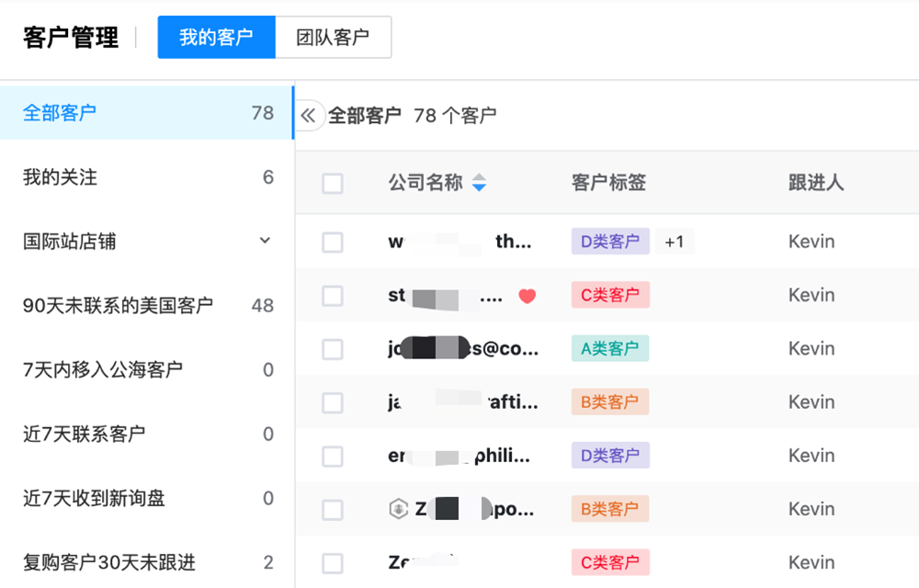
Task: Click the company name sort arrows
Action: click(x=479, y=183)
